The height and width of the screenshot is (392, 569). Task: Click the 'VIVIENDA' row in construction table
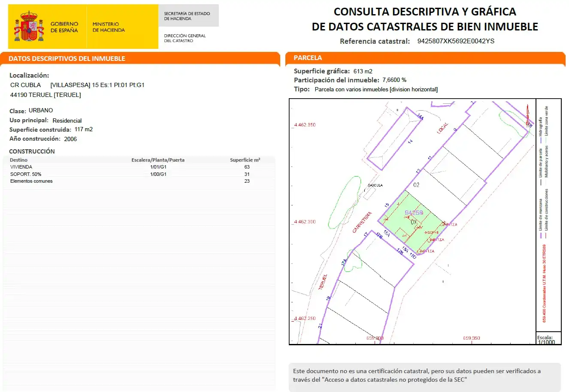[139, 167]
